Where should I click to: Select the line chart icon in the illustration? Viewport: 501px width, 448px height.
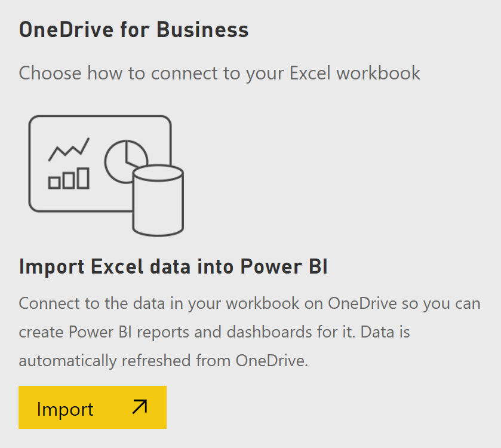pyautogui.click(x=69, y=149)
